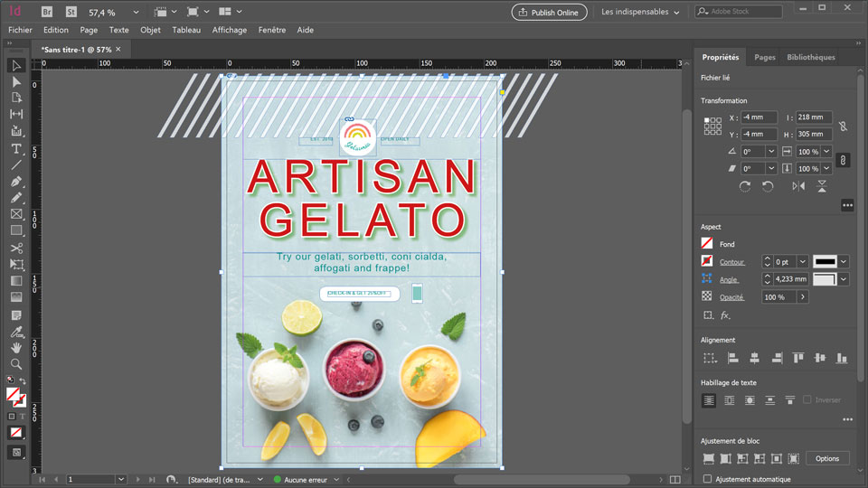Align left edges icon in Alignement

click(733, 358)
